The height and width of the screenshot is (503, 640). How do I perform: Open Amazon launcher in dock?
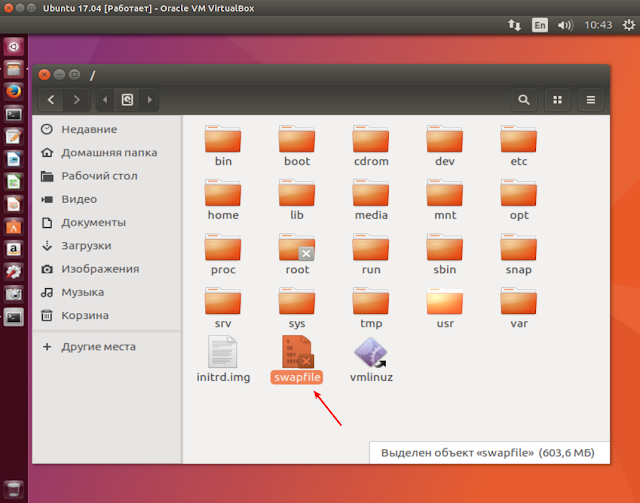(x=13, y=249)
